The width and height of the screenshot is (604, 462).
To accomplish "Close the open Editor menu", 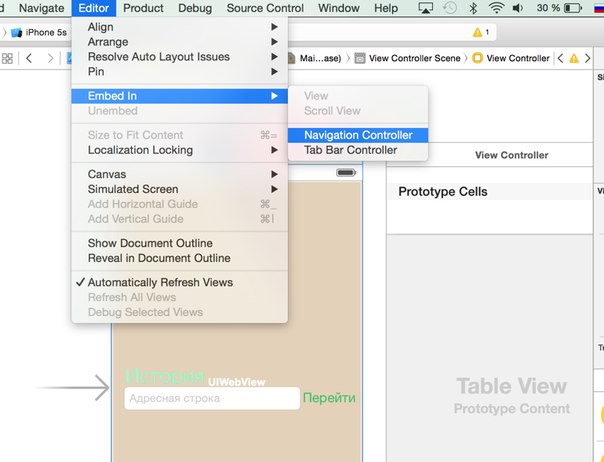I will (94, 8).
